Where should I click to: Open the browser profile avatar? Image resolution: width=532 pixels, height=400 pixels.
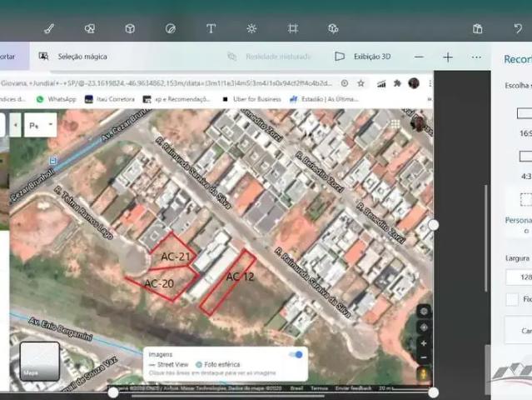tap(414, 83)
